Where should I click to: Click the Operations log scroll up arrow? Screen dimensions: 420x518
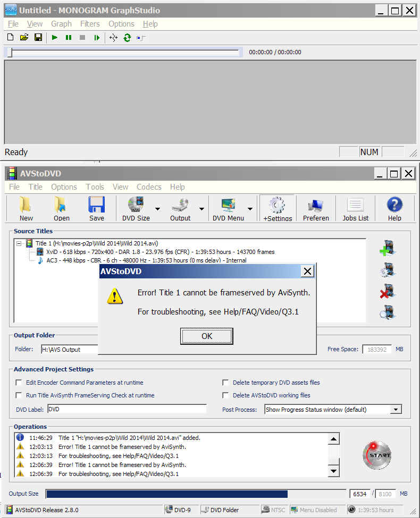coord(334,439)
